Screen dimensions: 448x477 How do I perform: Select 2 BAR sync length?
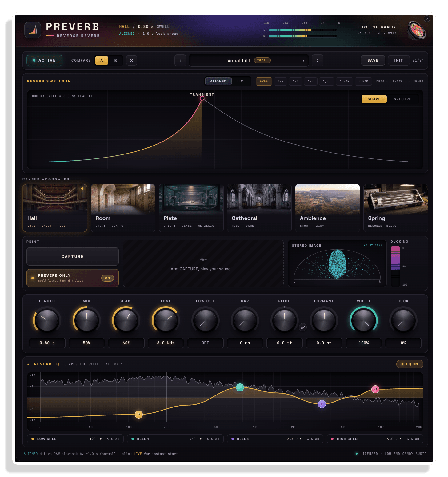tap(363, 81)
